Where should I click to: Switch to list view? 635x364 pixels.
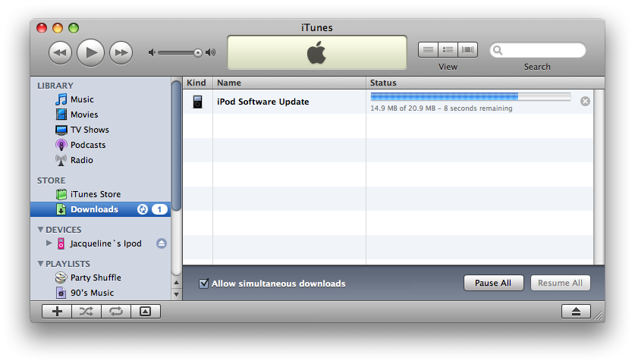428,50
